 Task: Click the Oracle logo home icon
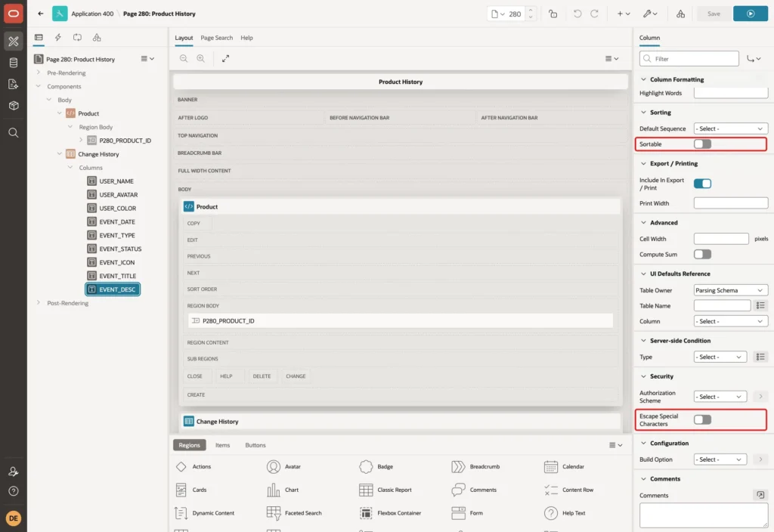(14, 14)
